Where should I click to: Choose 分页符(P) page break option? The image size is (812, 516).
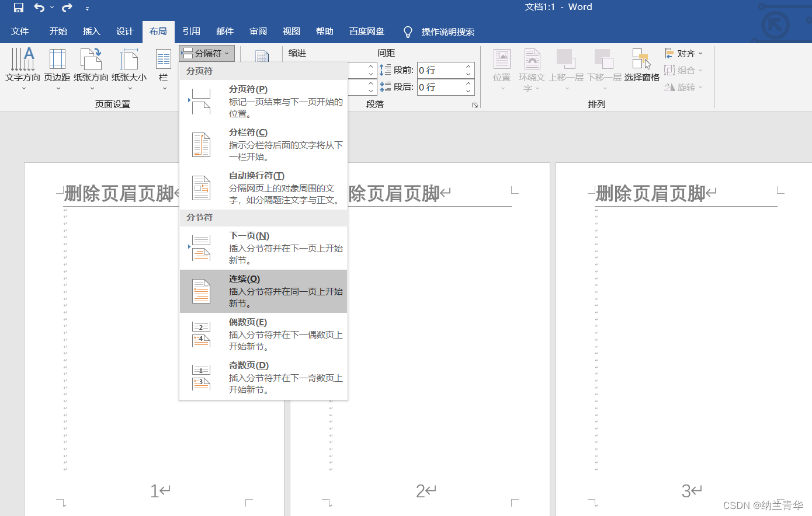[x=263, y=101]
